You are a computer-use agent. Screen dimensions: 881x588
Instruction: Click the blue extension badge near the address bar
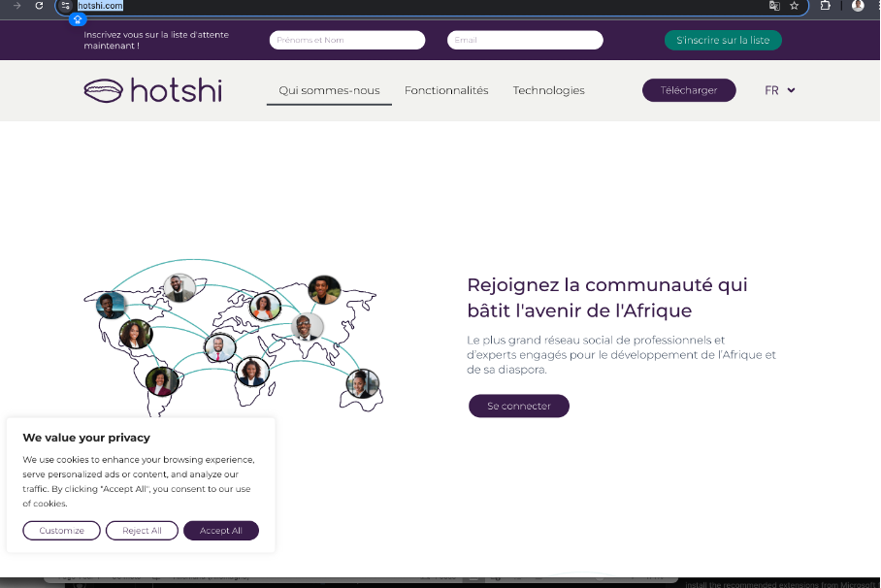76,19
